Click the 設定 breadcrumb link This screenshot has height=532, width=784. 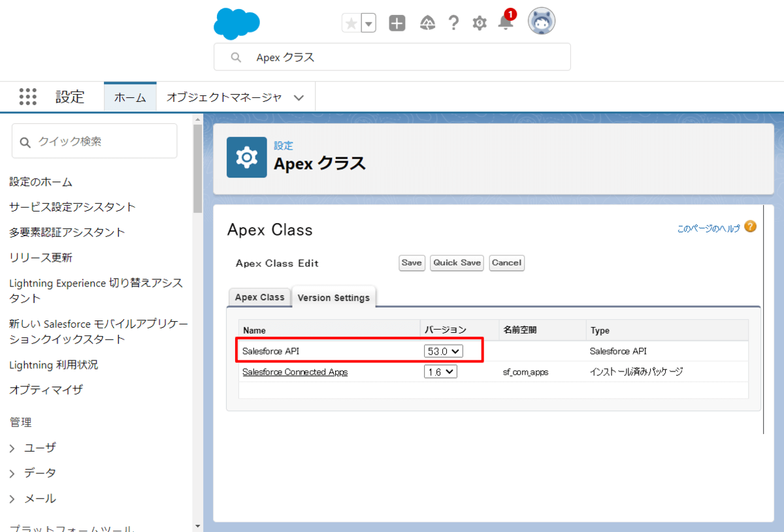[284, 146]
